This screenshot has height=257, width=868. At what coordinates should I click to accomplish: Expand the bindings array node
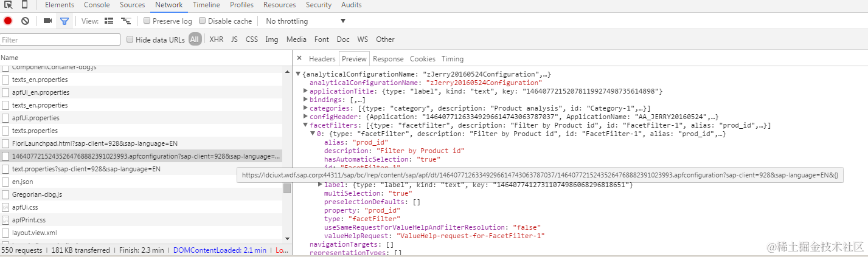[x=305, y=100]
